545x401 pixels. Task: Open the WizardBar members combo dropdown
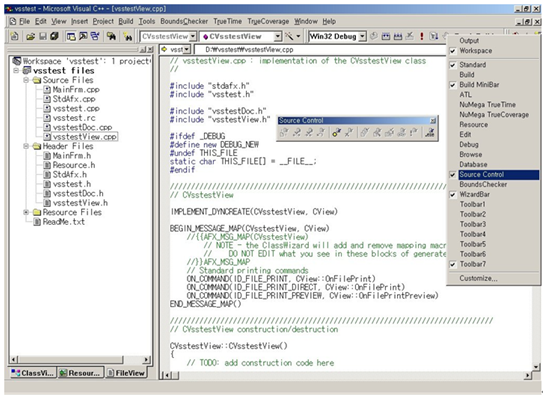click(277, 36)
